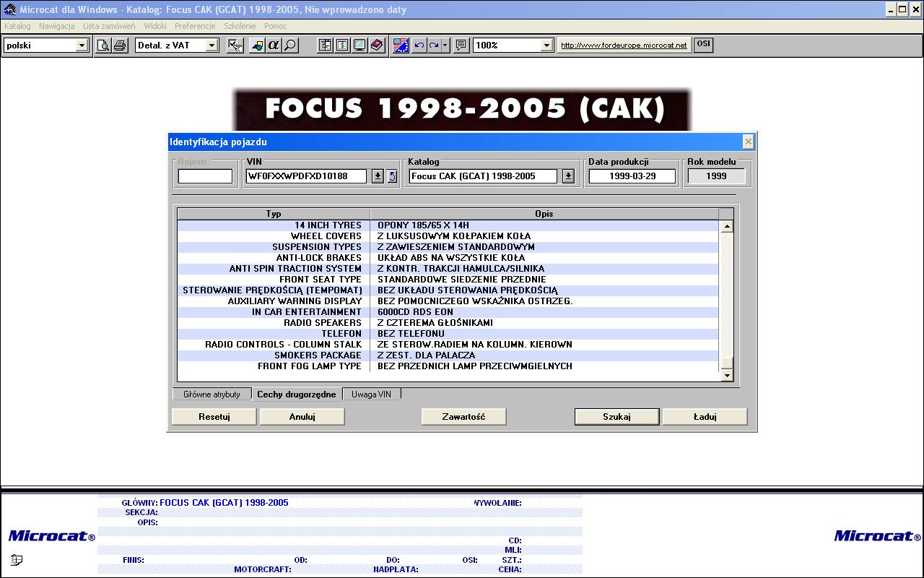
Task: Click the Anuluj button
Action: 302,417
